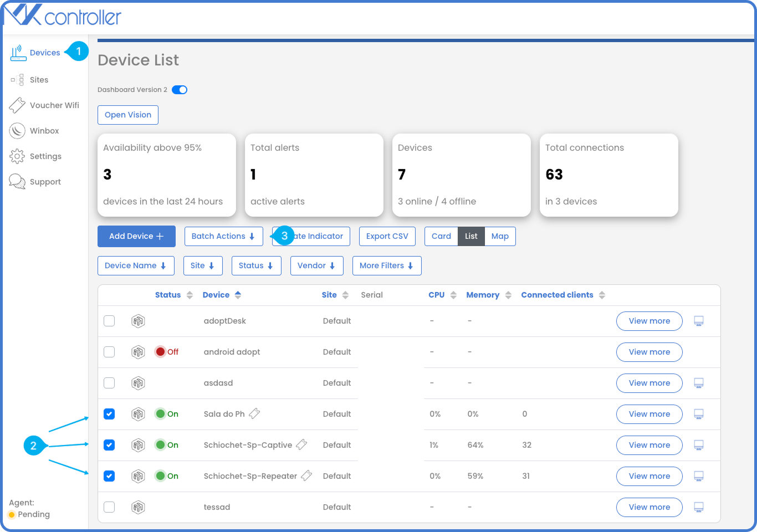
Task: Click the Winbox sidebar icon
Action: (x=45, y=130)
